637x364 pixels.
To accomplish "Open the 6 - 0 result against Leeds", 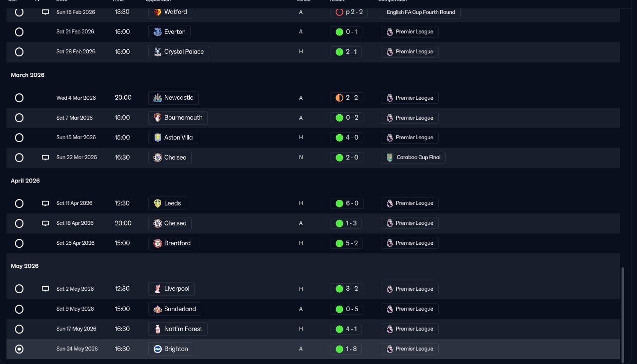I will (347, 203).
